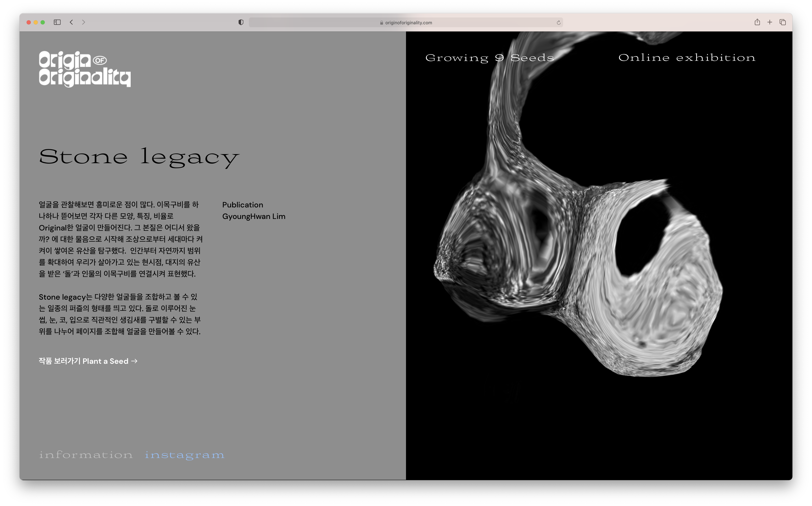Open the Growing 9 Seeds menu item
Screen dimensions: 812x506
pos(489,57)
